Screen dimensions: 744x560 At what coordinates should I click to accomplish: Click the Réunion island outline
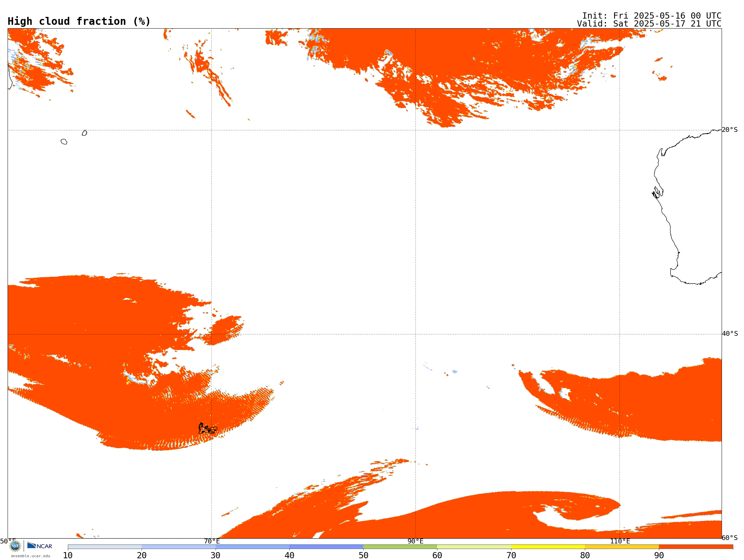(64, 142)
